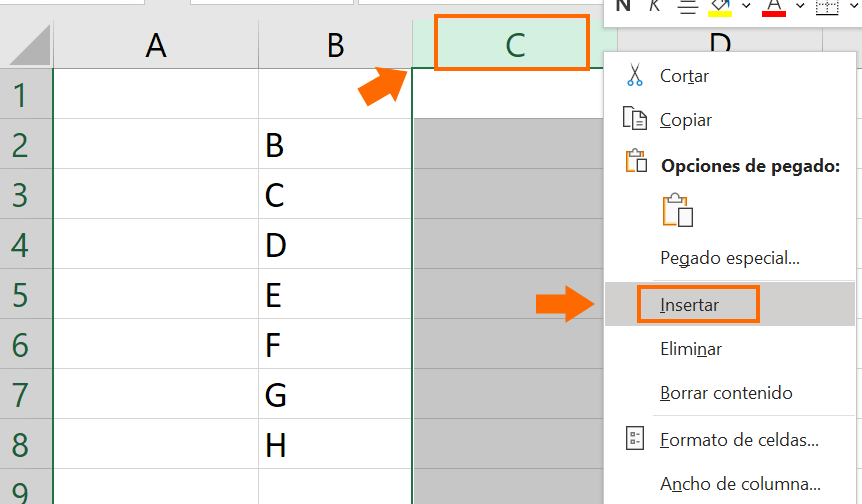Screen dimensions: 862x504
Task: Click the copy pages icon beside Copiar
Action: tap(634, 118)
